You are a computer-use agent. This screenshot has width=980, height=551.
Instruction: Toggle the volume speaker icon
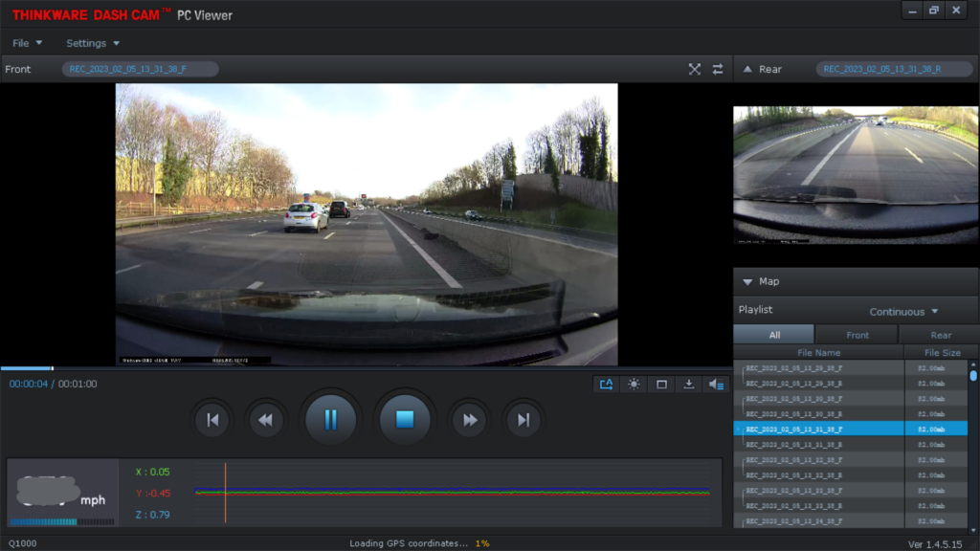pos(716,385)
